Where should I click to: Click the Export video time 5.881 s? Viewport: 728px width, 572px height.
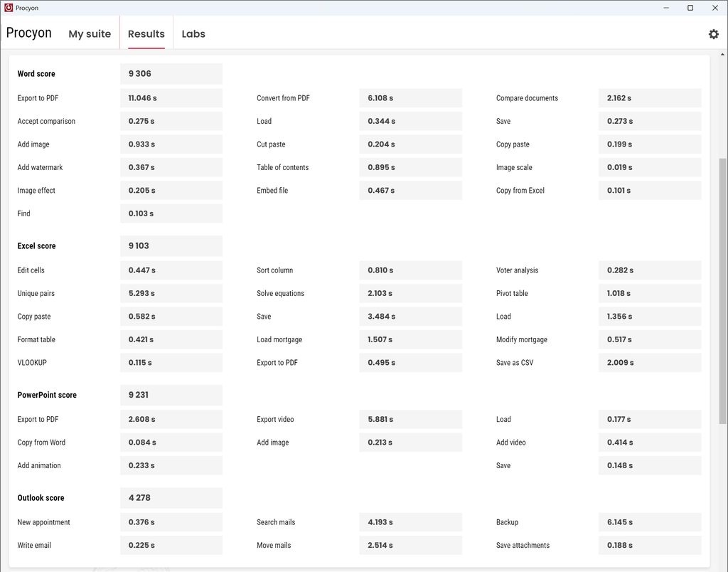(x=410, y=419)
